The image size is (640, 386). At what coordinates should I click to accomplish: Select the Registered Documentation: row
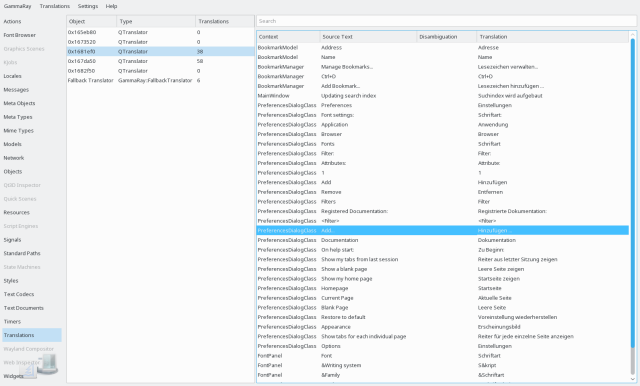click(x=443, y=211)
